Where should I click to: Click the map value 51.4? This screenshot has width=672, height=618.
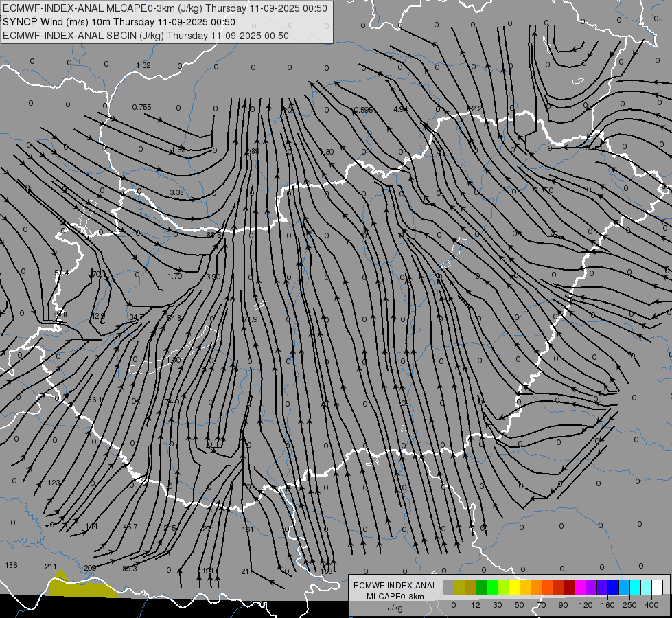coord(62,273)
